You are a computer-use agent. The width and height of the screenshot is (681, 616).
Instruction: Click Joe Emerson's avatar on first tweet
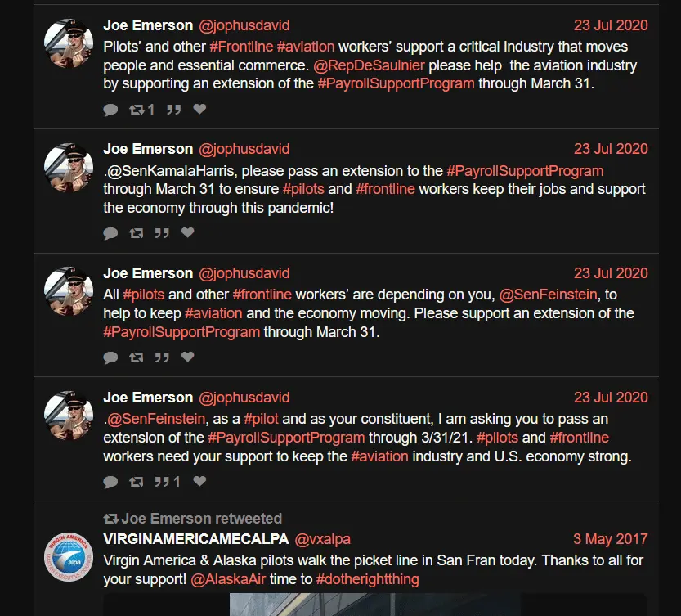click(x=68, y=44)
